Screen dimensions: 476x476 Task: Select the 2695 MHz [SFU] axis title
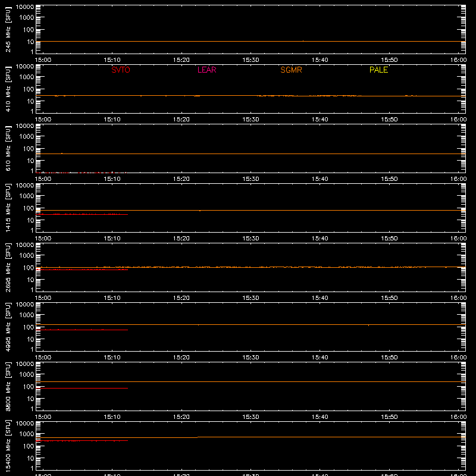pos(8,267)
